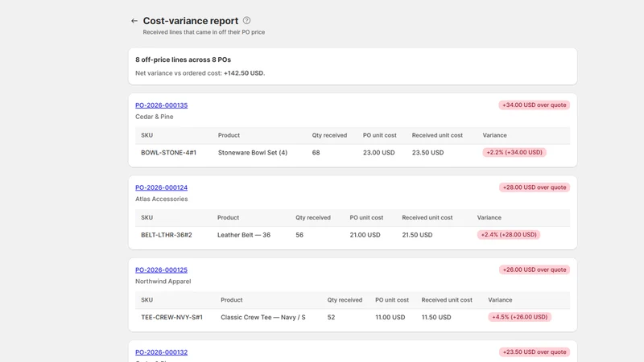This screenshot has width=644, height=362.
Task: Click the +28.00 USD over quote badge
Action: coord(534,187)
